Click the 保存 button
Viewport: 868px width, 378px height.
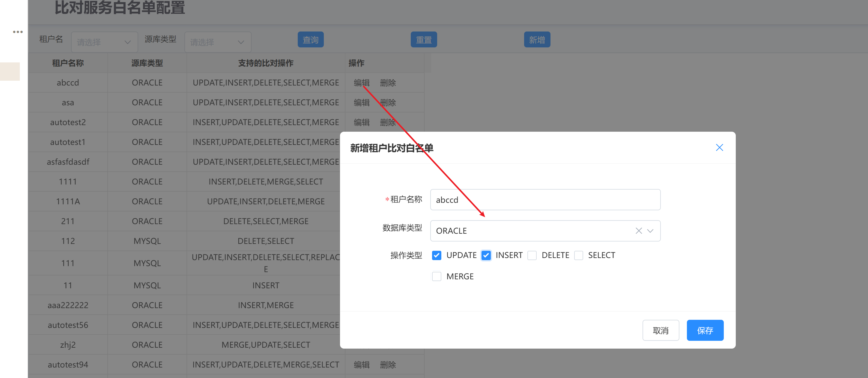click(705, 330)
